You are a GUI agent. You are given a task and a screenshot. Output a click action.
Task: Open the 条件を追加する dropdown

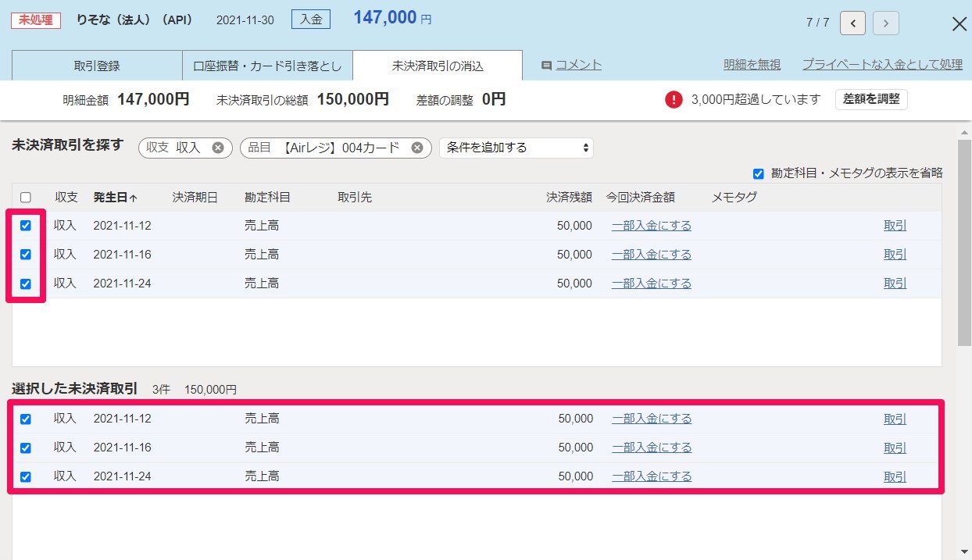coord(516,148)
